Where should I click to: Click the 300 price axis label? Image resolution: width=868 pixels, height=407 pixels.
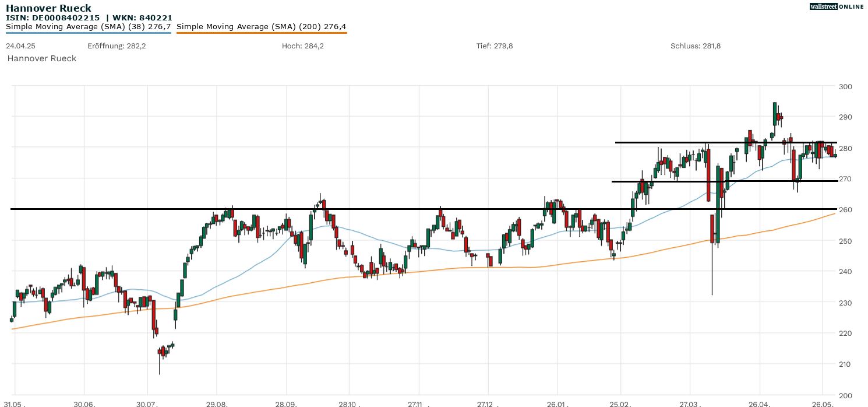click(x=845, y=86)
